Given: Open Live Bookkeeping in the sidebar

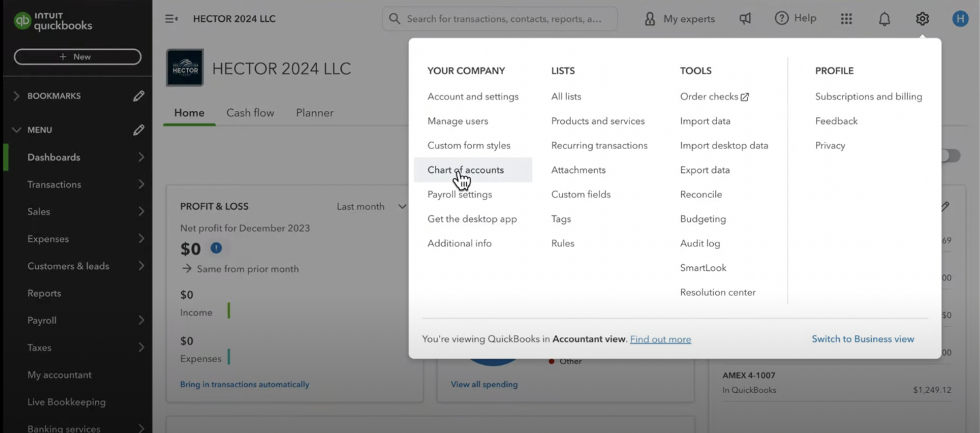Looking at the screenshot, I should (66, 402).
